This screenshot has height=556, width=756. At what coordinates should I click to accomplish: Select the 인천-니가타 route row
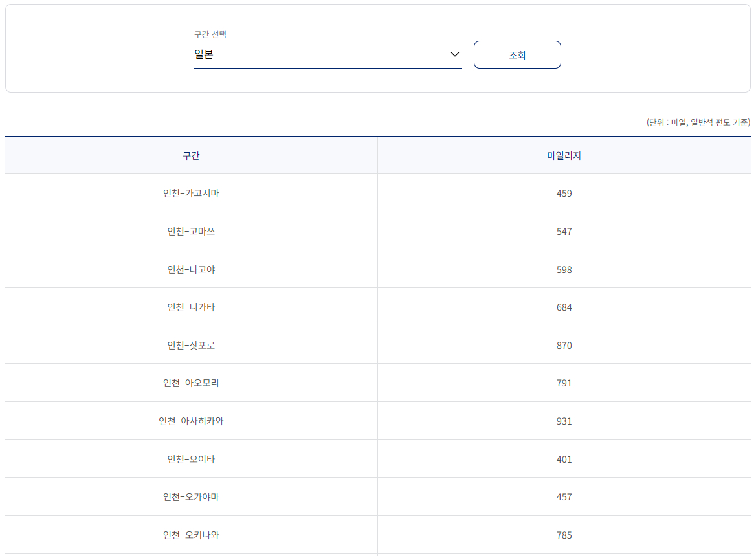pyautogui.click(x=191, y=307)
